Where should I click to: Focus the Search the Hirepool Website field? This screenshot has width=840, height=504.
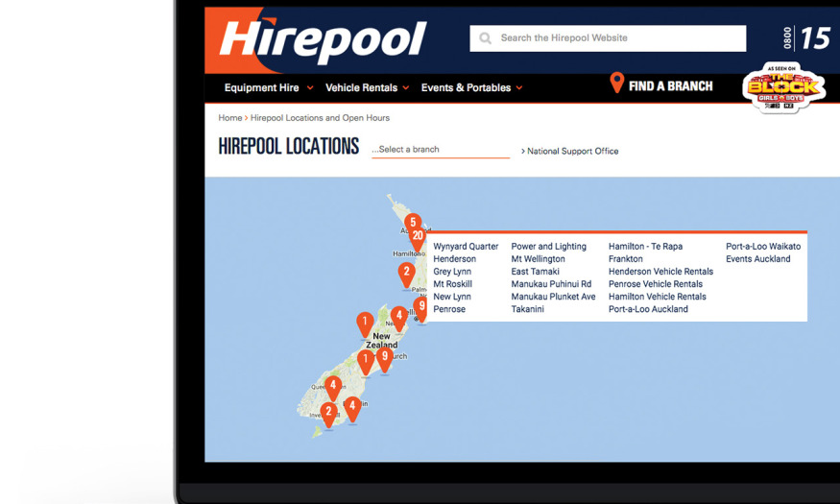[608, 38]
